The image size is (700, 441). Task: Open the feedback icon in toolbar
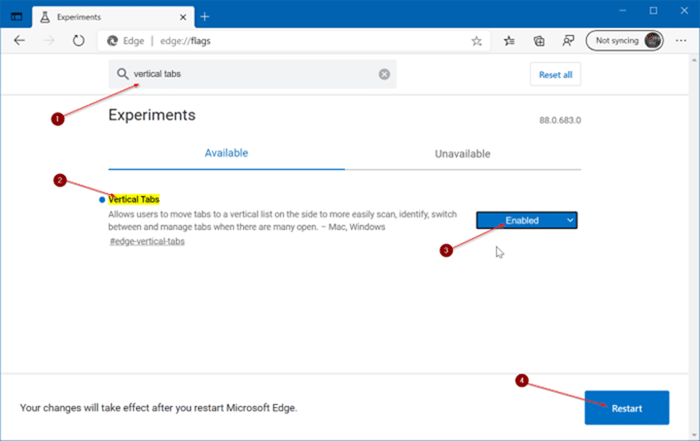[x=568, y=41]
